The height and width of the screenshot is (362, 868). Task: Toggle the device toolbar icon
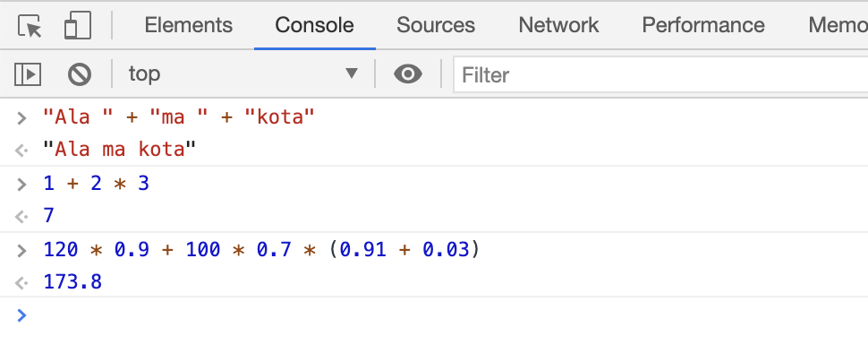tap(77, 26)
